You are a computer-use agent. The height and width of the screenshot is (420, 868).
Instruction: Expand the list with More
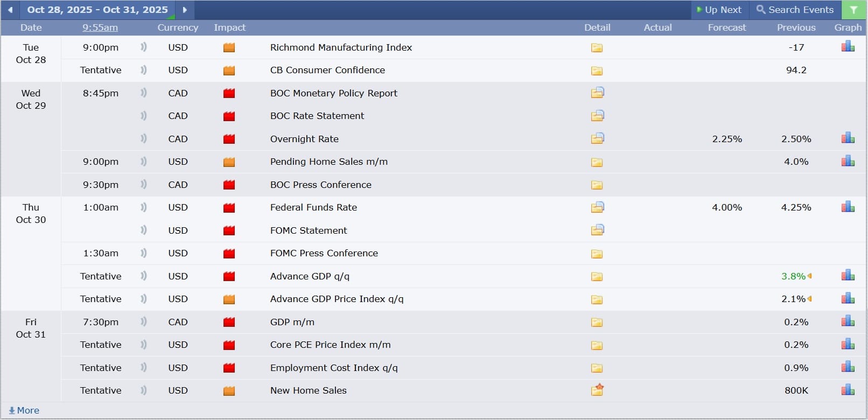24,410
